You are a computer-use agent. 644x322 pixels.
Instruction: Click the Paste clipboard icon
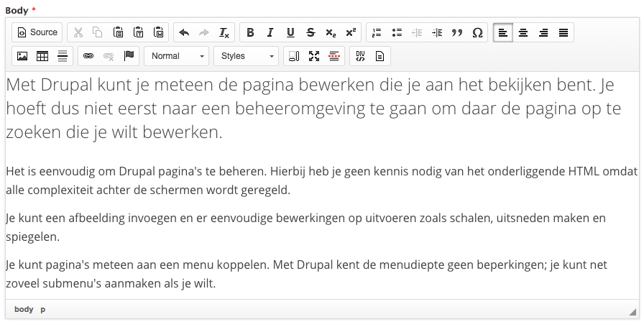(119, 32)
